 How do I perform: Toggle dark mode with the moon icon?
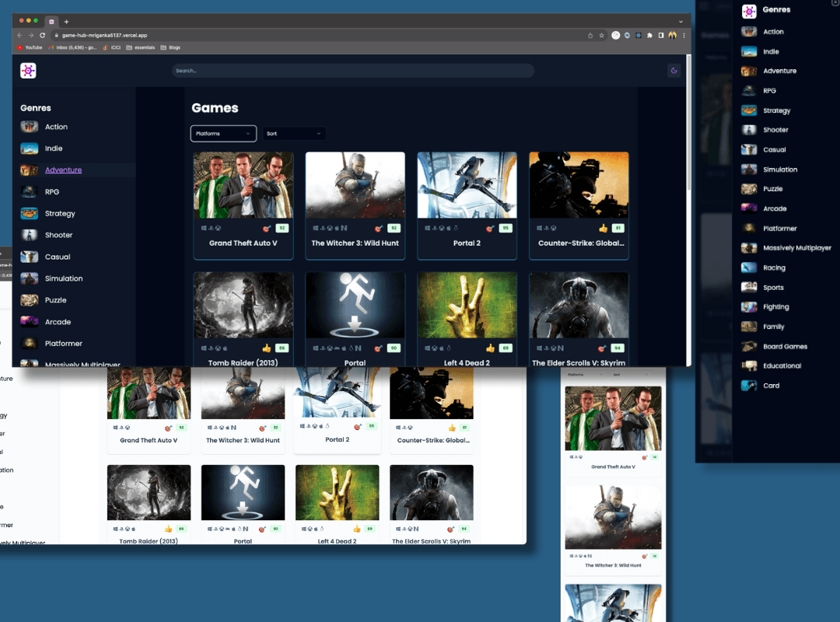674,70
